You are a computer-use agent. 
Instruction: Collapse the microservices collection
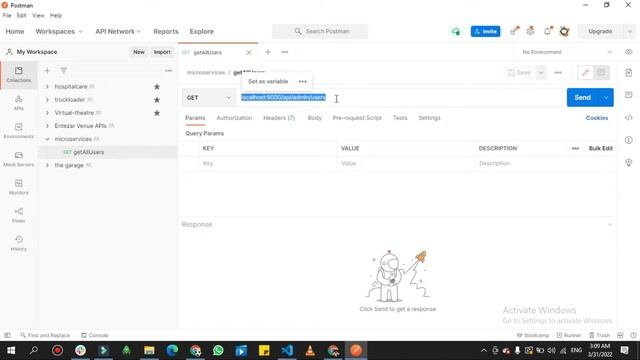click(x=47, y=139)
